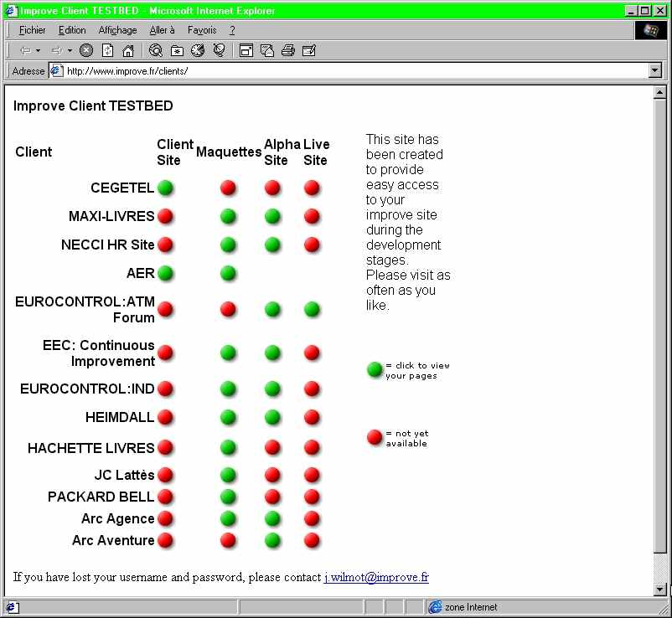672x618 pixels.
Task: Click the PACKARD BELL client name
Action: pyautogui.click(x=101, y=497)
